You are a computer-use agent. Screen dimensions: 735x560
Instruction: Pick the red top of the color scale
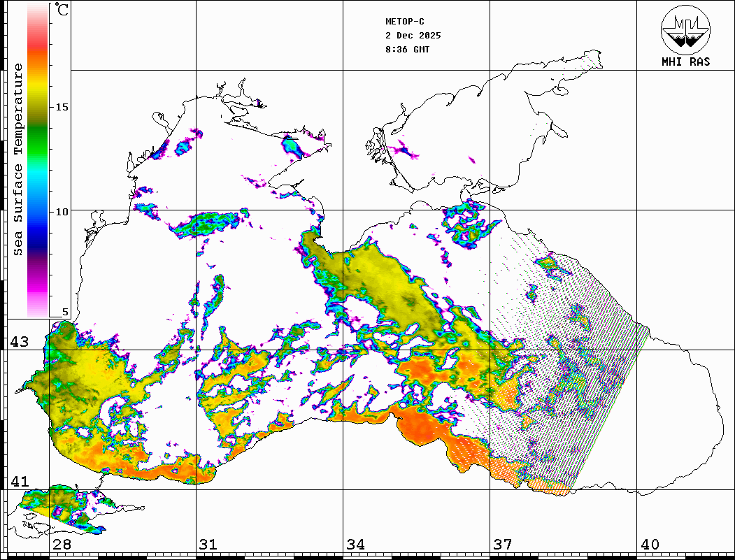[37, 42]
